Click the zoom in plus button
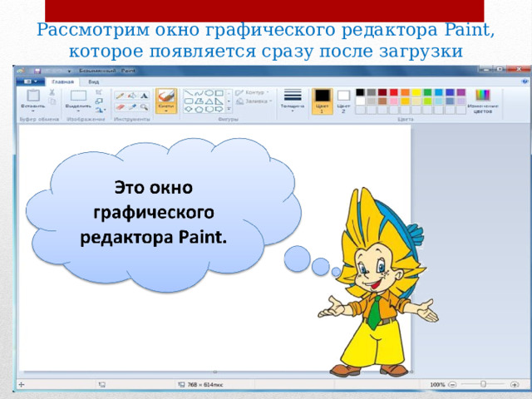This screenshot has height=399, width=532. pyautogui.click(x=515, y=384)
